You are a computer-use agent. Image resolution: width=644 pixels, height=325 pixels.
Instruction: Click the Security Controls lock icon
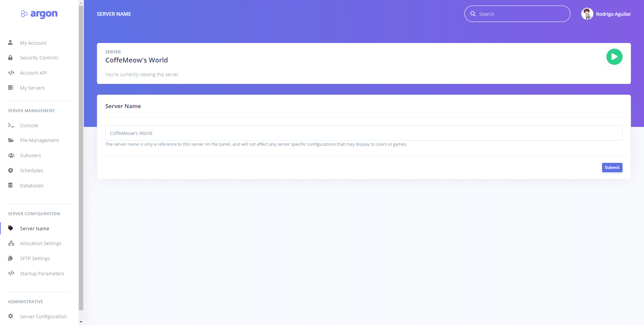coord(10,58)
